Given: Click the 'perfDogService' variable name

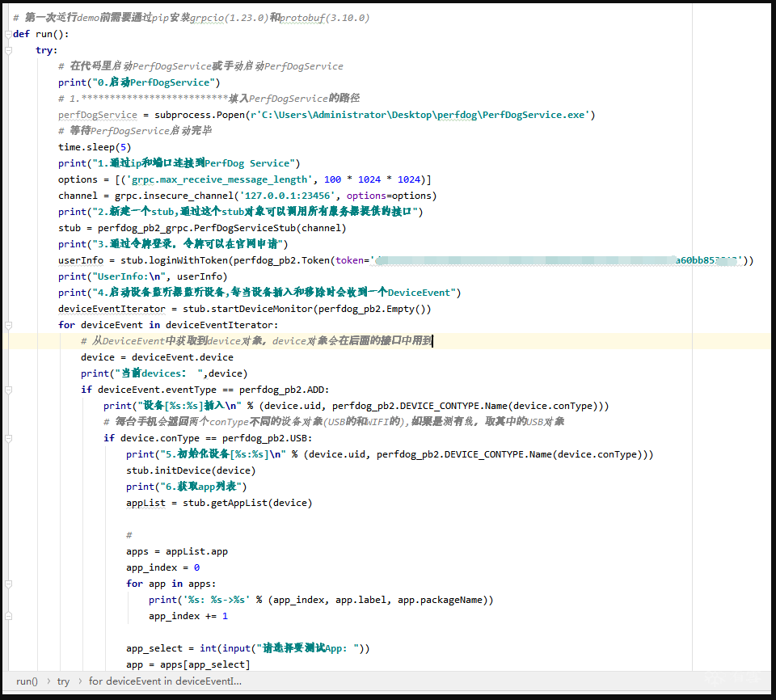Looking at the screenshot, I should coord(98,115).
